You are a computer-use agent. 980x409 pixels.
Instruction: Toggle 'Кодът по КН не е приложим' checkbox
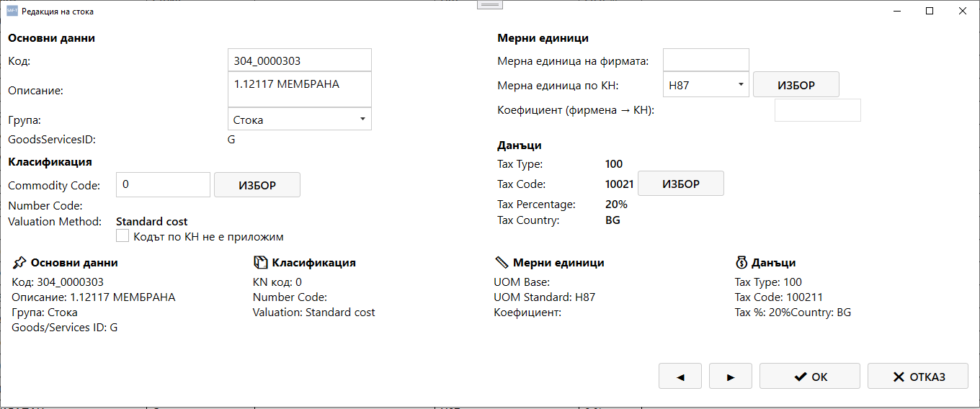click(x=122, y=235)
